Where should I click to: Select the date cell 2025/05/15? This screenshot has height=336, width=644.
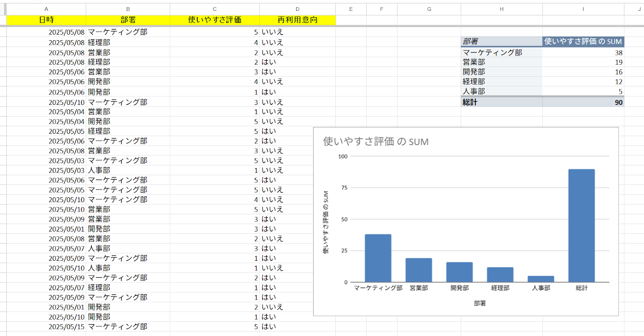point(66,327)
